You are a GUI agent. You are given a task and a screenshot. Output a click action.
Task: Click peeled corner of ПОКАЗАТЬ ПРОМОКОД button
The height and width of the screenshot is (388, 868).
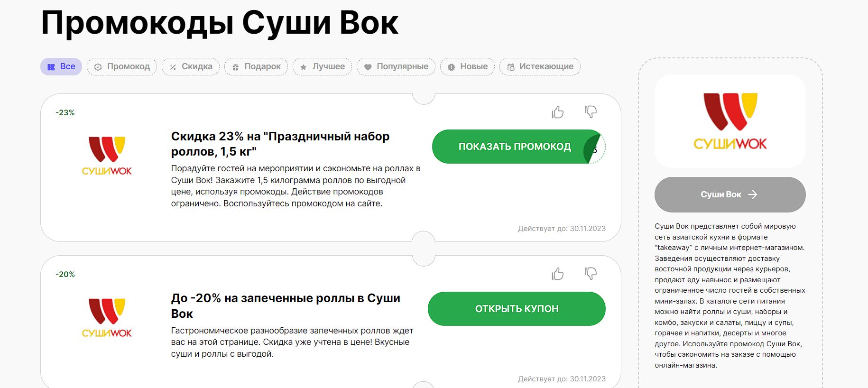tap(595, 149)
